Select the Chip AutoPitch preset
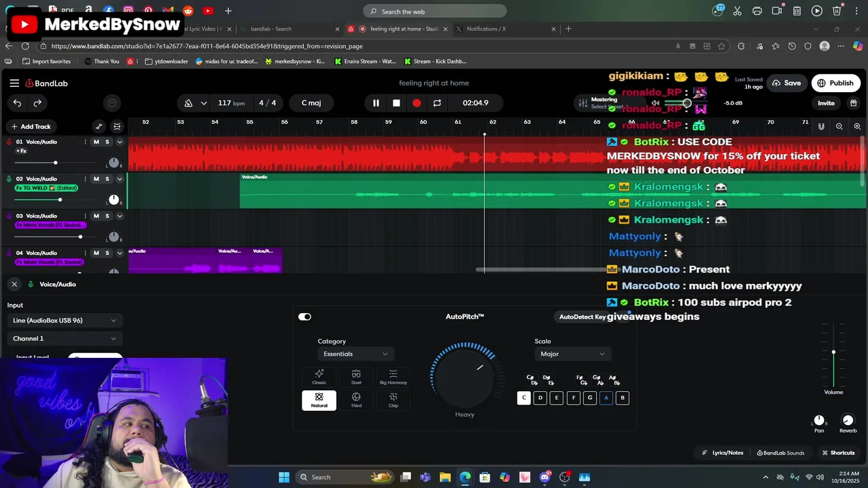The height and width of the screenshot is (488, 868). 393,400
